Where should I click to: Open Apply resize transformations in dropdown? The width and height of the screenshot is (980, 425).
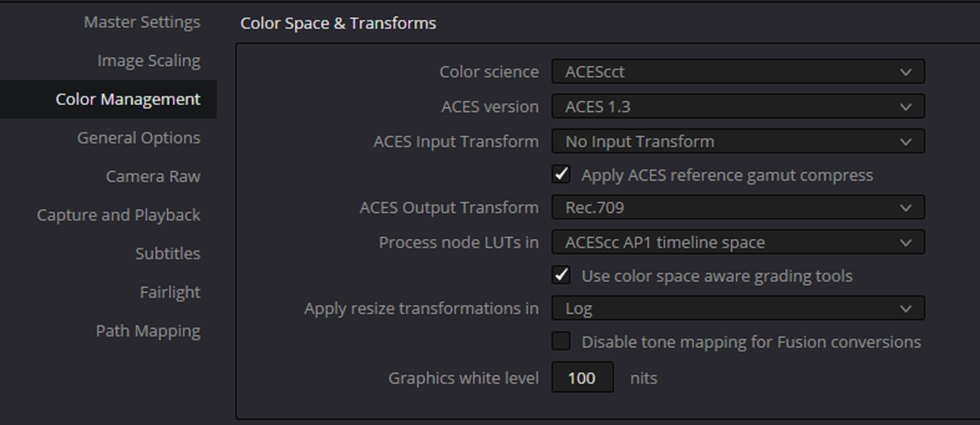(x=738, y=309)
